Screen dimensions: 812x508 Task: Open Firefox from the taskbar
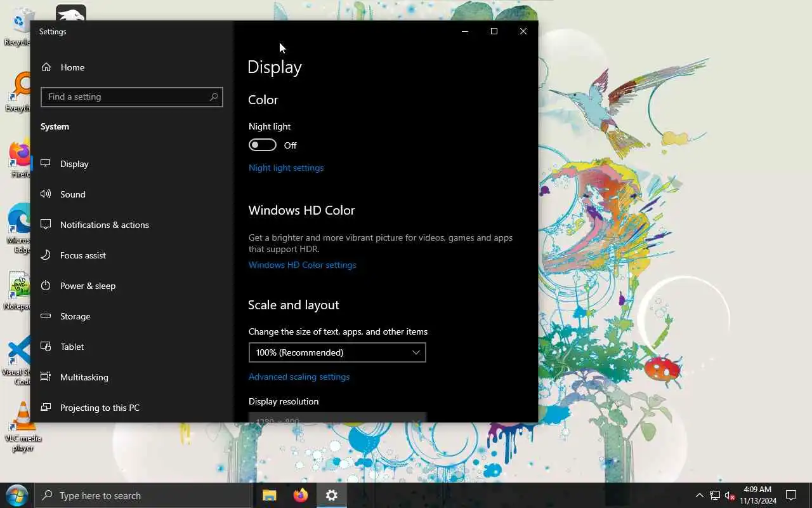(x=301, y=495)
